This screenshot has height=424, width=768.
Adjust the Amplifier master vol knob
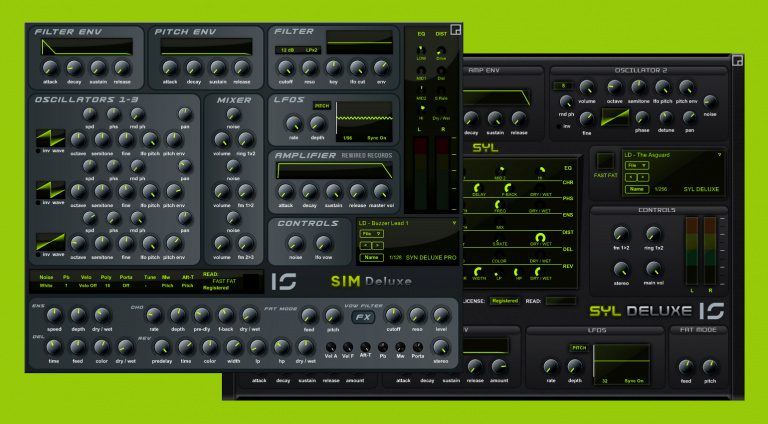381,191
